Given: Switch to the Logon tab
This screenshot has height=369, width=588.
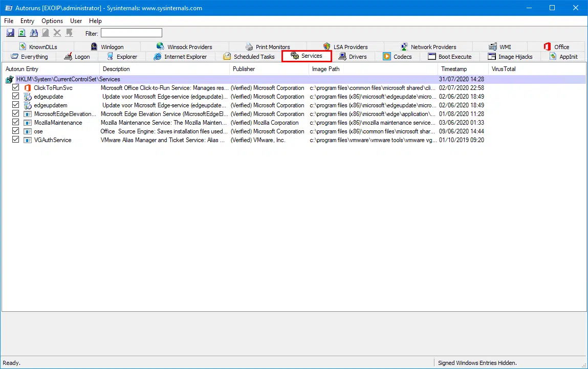Looking at the screenshot, I should (77, 57).
